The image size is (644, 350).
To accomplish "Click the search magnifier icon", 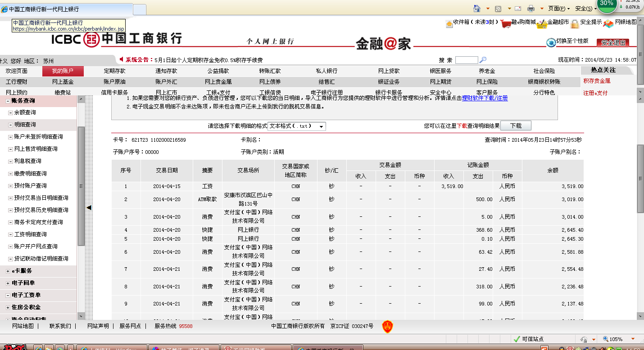I will (x=483, y=60).
